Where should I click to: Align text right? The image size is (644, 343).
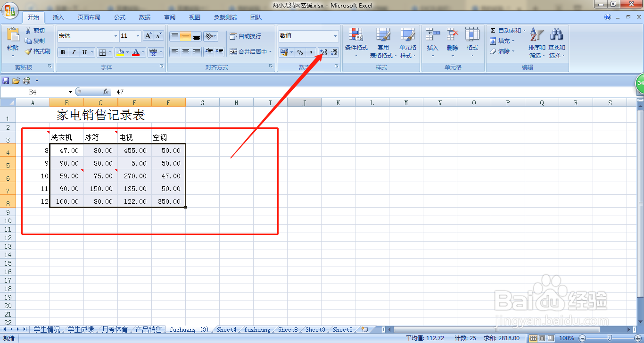pyautogui.click(x=196, y=52)
